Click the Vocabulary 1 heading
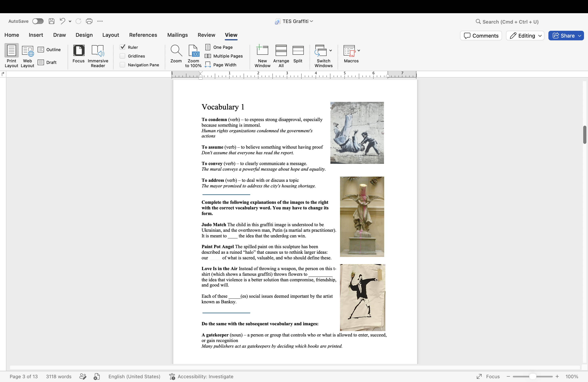 tap(223, 107)
